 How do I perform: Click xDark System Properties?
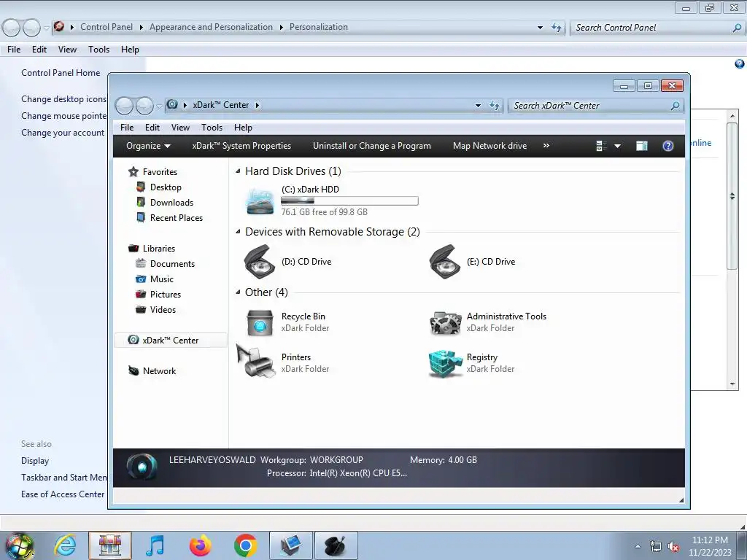pyautogui.click(x=241, y=146)
